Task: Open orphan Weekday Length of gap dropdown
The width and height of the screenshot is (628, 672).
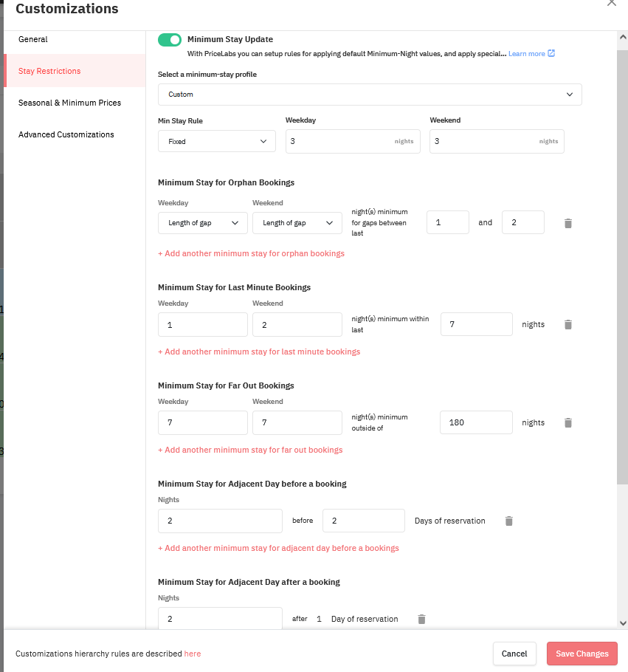Action: 203,223
